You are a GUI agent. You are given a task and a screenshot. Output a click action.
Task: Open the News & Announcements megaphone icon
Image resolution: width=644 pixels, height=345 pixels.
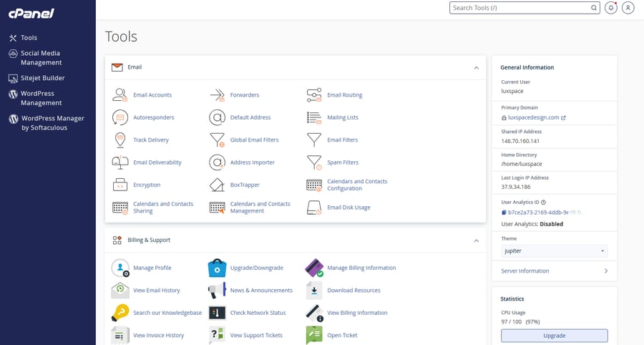pyautogui.click(x=218, y=291)
